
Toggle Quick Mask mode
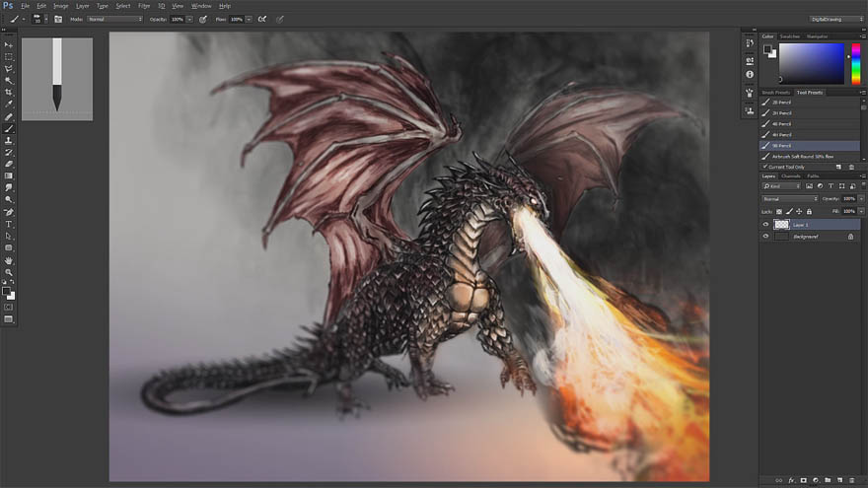tap(8, 307)
